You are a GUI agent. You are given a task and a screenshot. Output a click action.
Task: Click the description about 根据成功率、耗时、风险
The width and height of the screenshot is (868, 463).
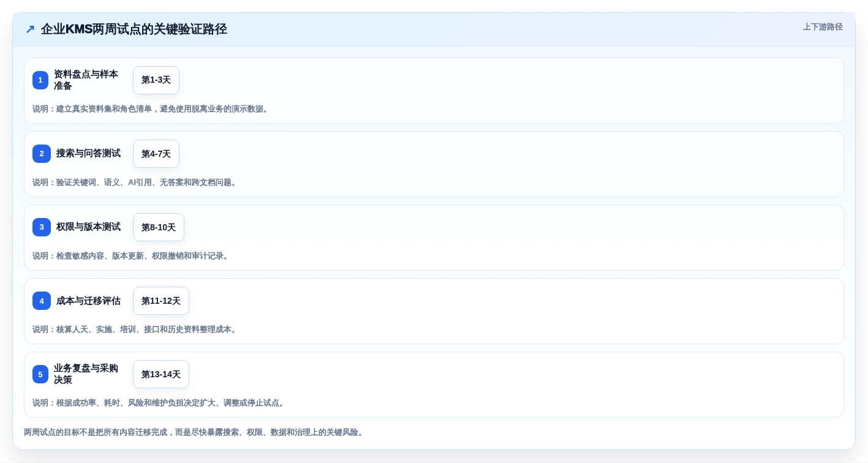tap(160, 403)
